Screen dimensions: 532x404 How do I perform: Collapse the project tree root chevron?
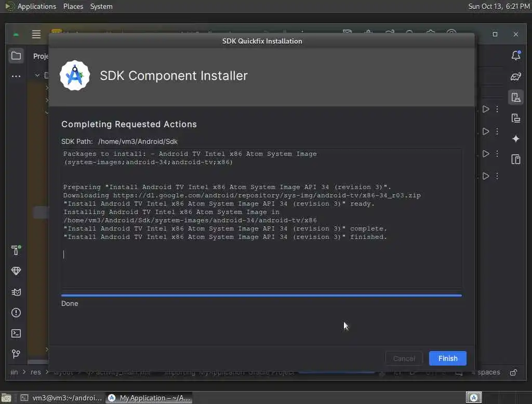tap(37, 75)
